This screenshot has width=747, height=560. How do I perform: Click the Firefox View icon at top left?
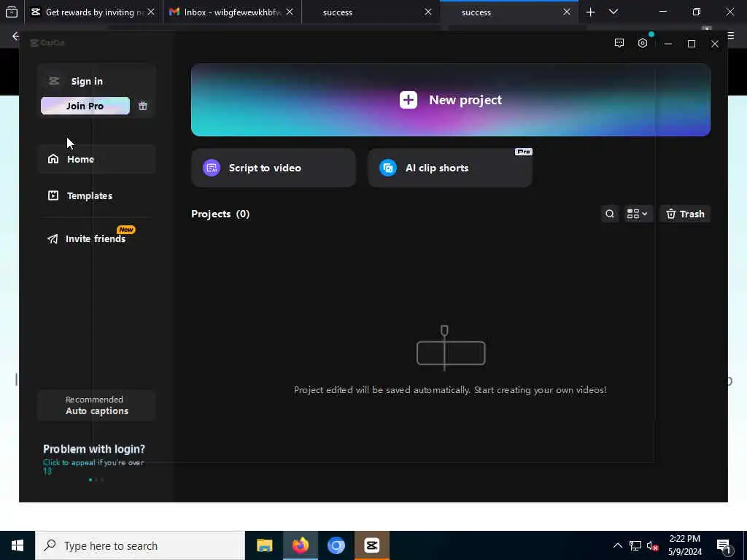click(12, 12)
